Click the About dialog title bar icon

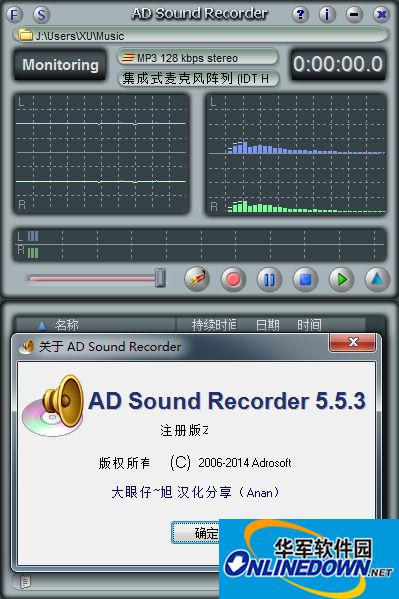point(27,346)
